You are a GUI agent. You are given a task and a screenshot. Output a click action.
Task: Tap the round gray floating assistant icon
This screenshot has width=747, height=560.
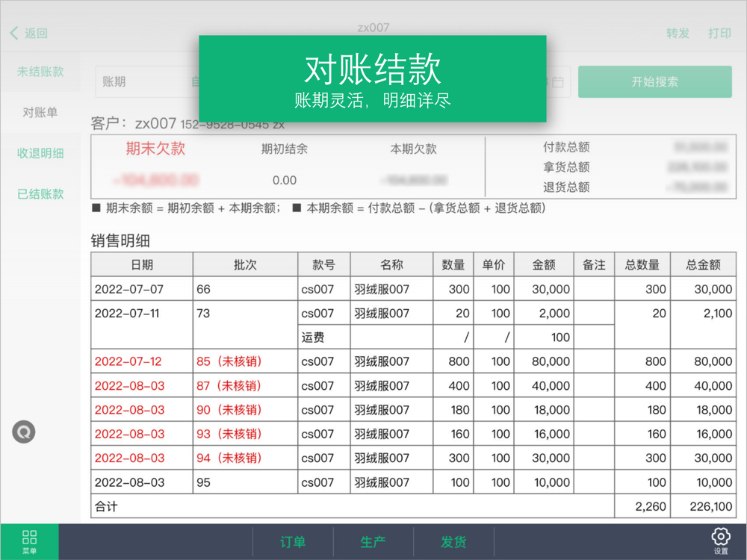tap(24, 432)
